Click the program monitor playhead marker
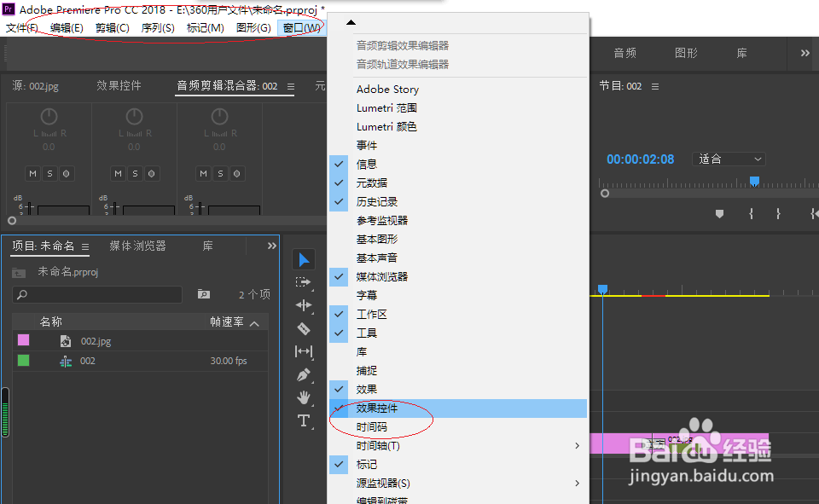Screen dimensions: 819x504 click(754, 181)
